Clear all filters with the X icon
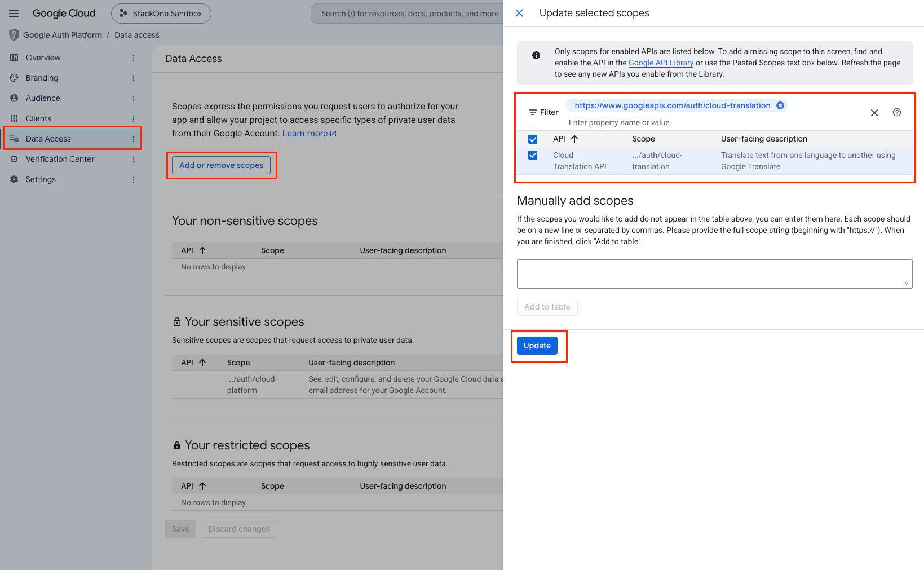The height and width of the screenshot is (570, 924). coord(874,113)
